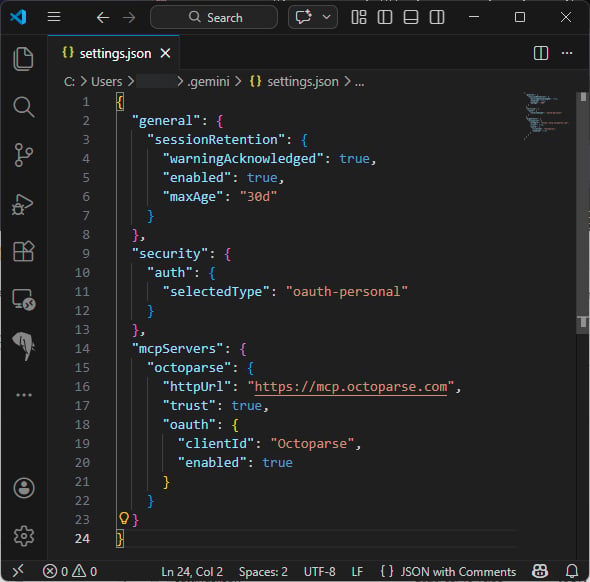Screen dimensions: 590x582
Task: Click the "maxAge" key on line 6
Action: pyautogui.click(x=193, y=197)
